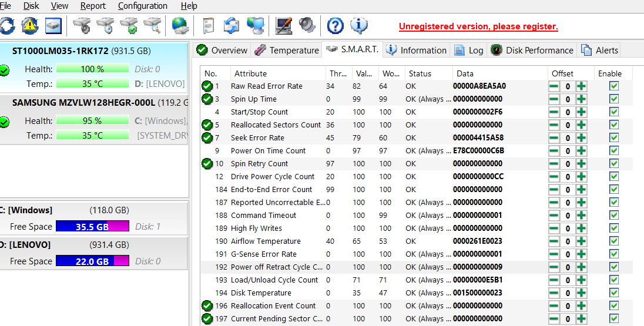644x326 pixels.
Task: Increase offset for Command Timeout row
Action: tap(581, 216)
